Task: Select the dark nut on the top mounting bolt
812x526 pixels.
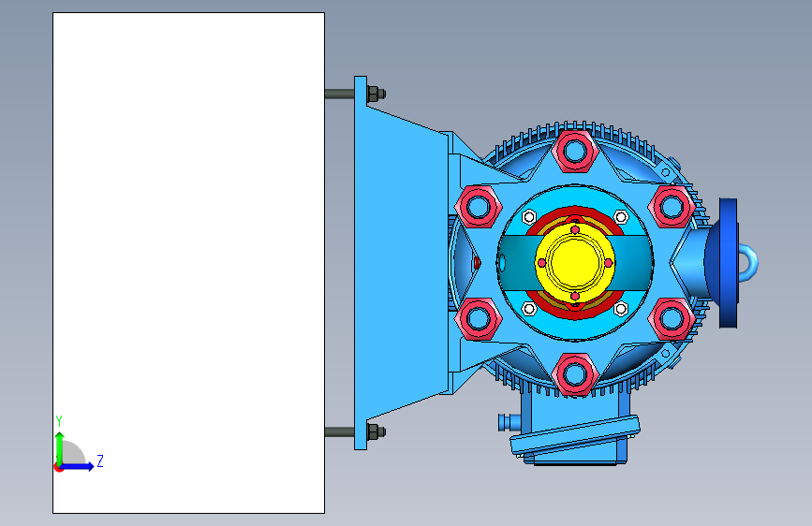Action: (x=373, y=94)
